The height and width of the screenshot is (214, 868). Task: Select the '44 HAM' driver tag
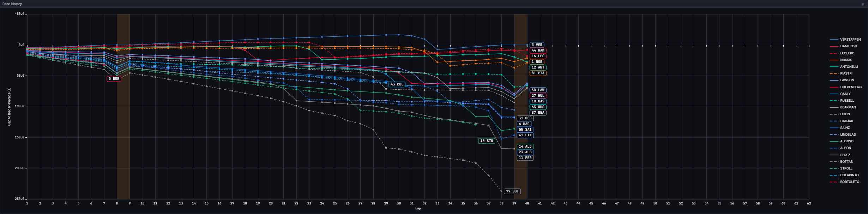tap(538, 50)
